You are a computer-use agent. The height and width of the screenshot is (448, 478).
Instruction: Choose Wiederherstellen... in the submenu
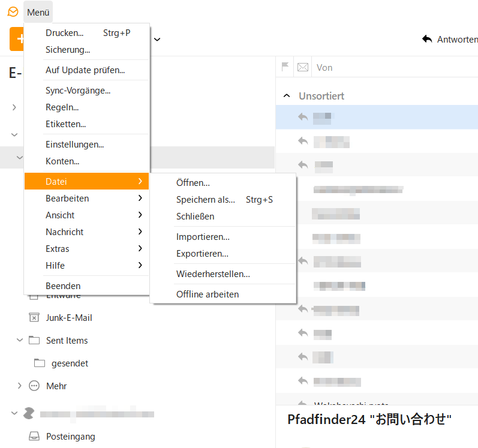tap(213, 274)
